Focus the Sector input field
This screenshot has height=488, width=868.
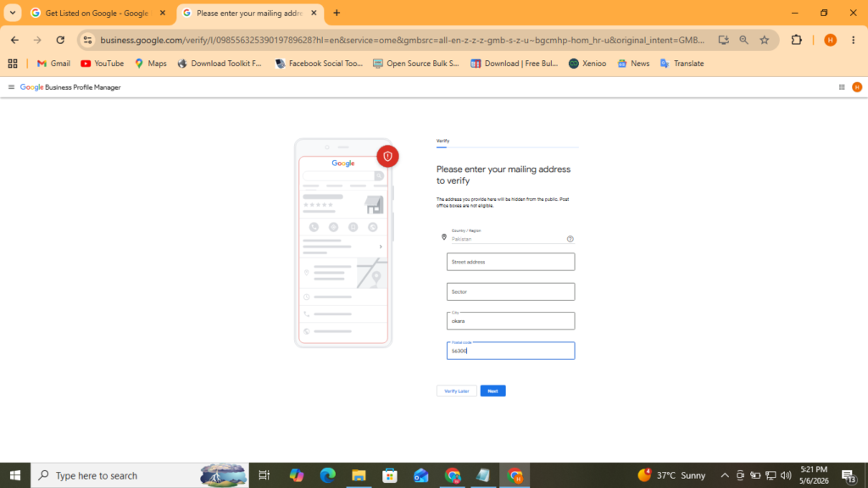[x=510, y=291]
